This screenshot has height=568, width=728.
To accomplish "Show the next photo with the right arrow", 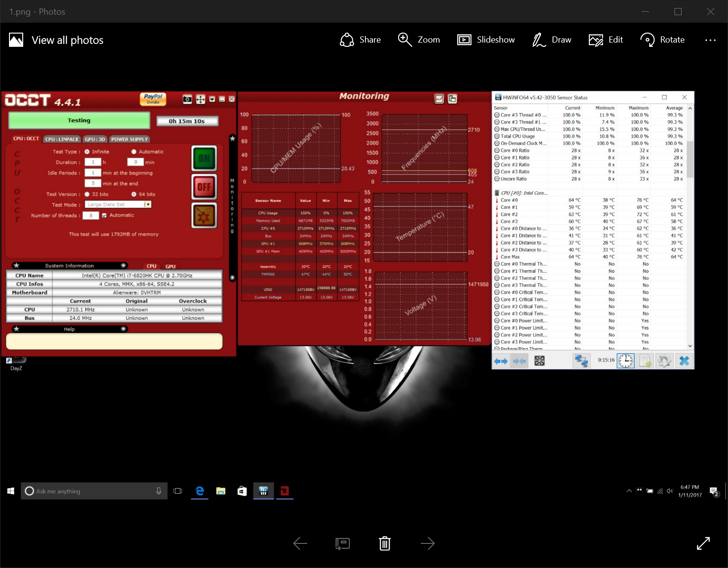I will 427,543.
